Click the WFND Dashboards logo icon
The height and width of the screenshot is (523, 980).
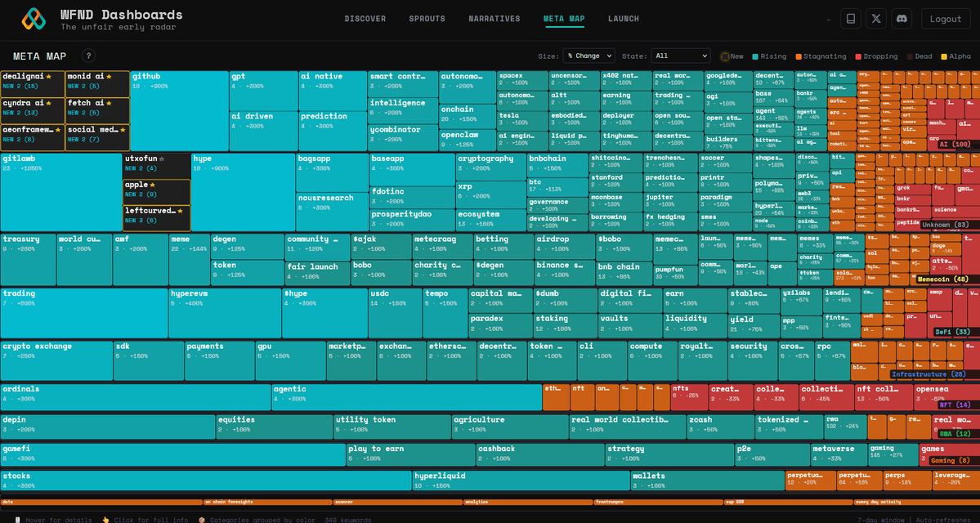tap(34, 20)
